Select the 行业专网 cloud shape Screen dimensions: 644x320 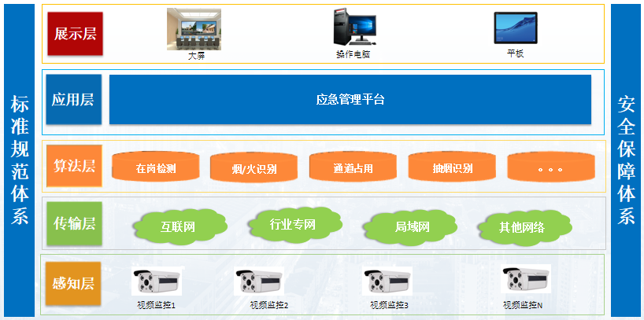(292, 224)
